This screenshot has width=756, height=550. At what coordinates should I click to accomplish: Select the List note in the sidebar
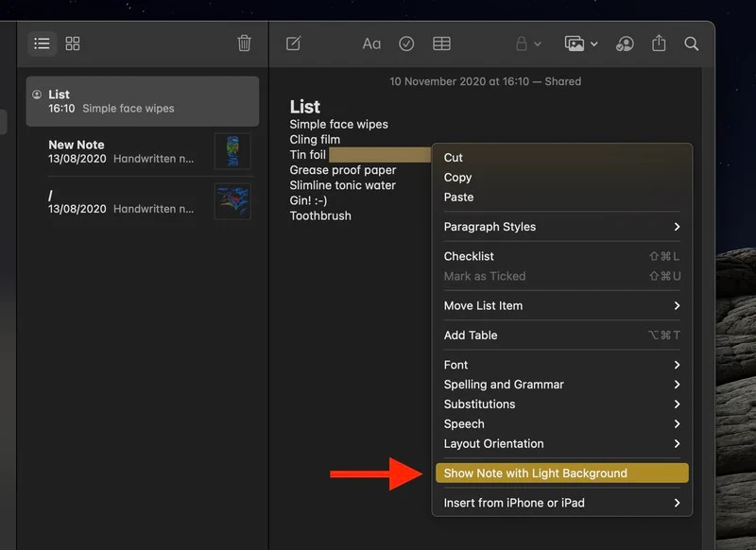[x=142, y=101]
